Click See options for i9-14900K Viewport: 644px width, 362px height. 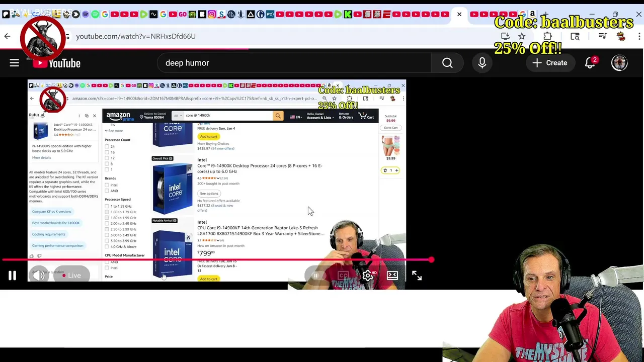click(209, 194)
